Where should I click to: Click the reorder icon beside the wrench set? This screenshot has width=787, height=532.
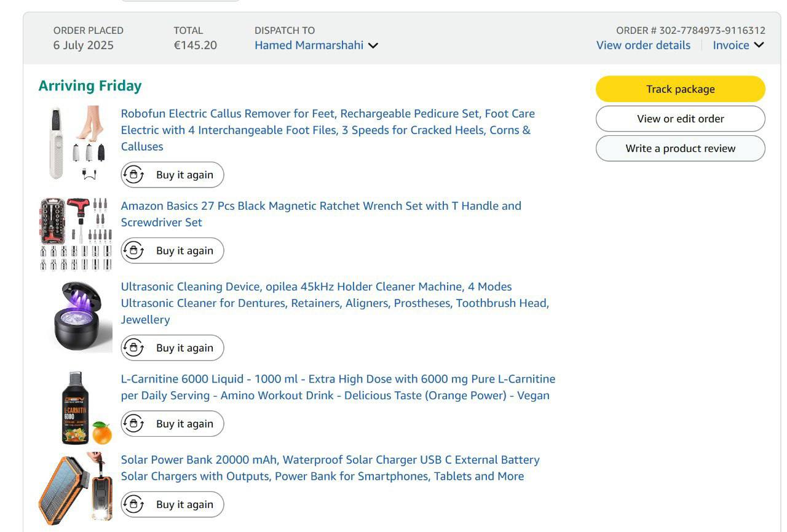(133, 250)
